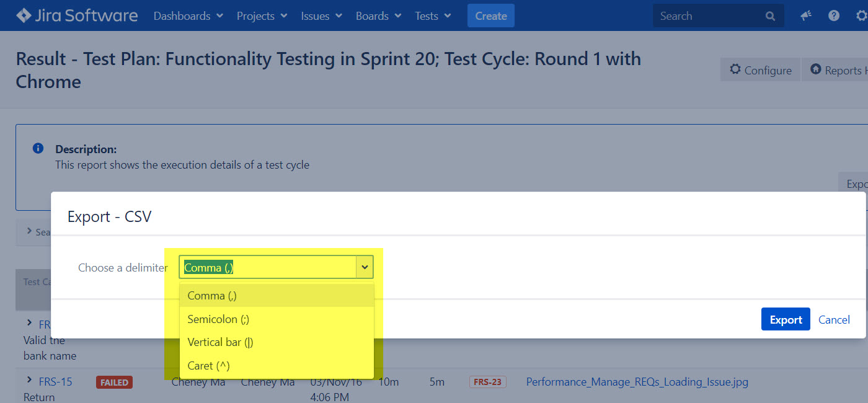Click the Configure gear button
868x403 pixels.
[761, 70]
